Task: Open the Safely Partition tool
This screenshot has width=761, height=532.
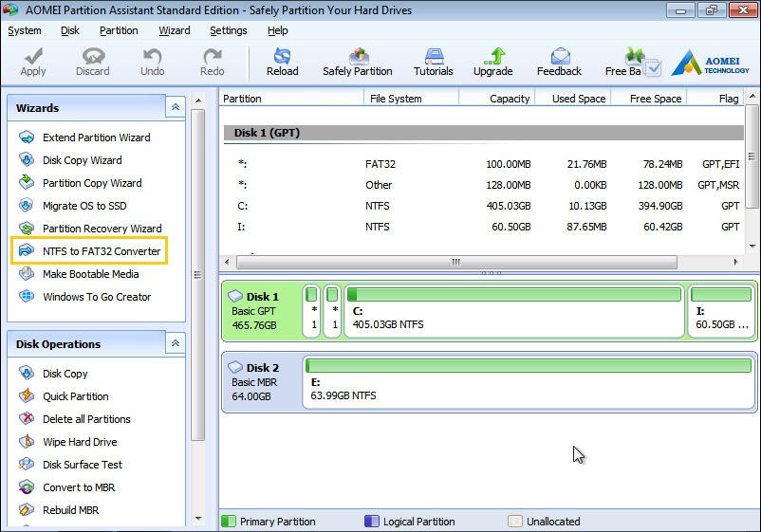Action: tap(358, 56)
